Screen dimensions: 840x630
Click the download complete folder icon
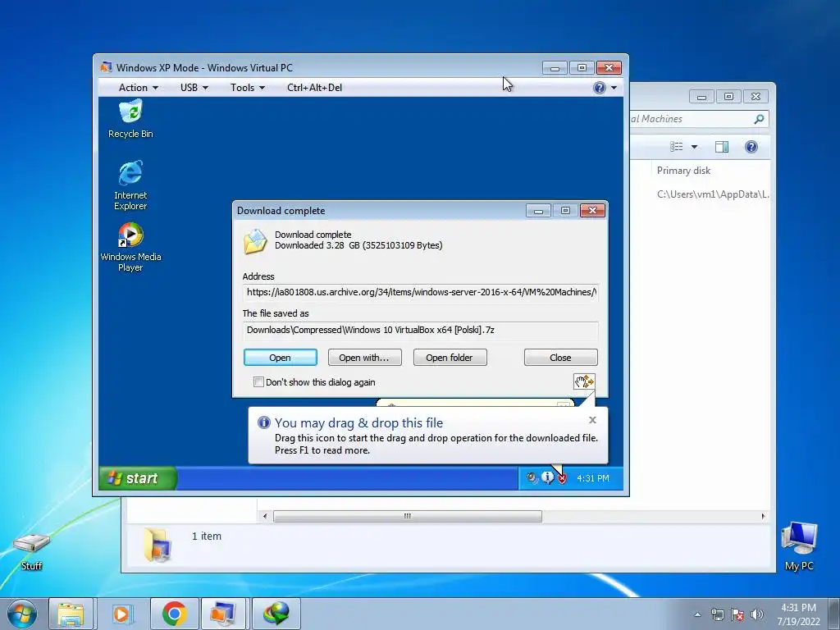(x=255, y=242)
